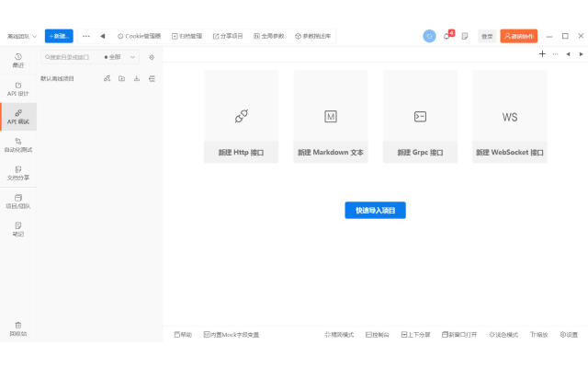Screen dimensions: 588x368
Task: Click the locate target icon beside search
Action: [x=152, y=57]
